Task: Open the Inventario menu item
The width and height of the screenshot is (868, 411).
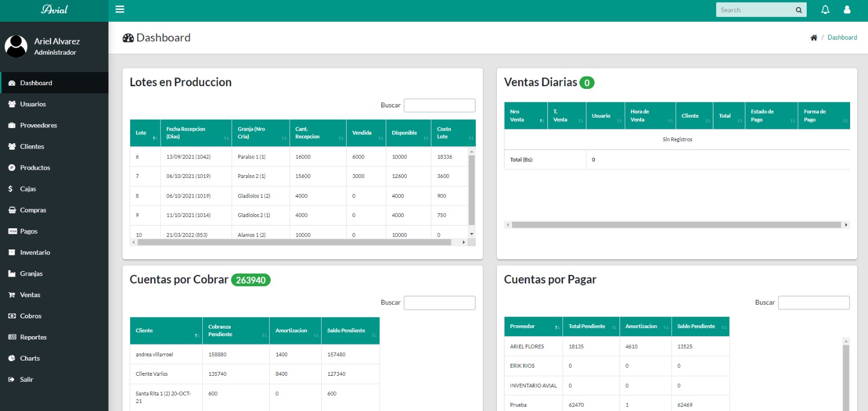Action: click(x=35, y=253)
